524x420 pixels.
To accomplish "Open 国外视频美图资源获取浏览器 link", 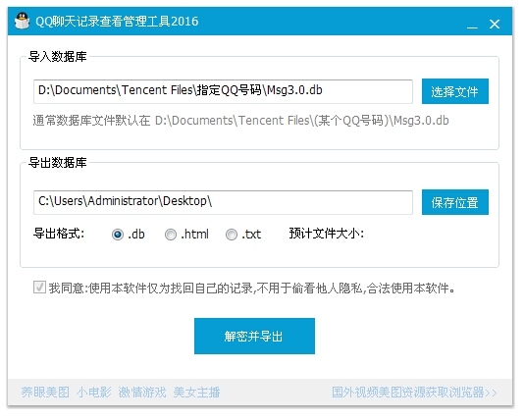I will (414, 393).
